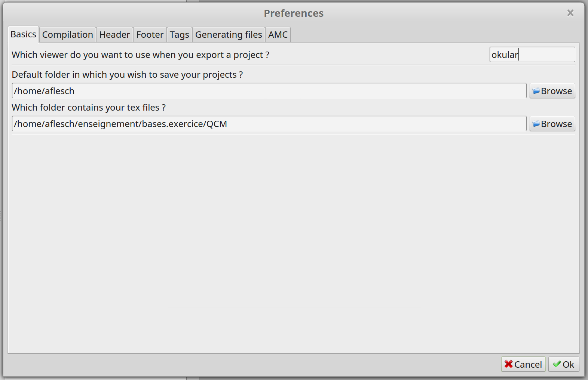Browse for the default projects folder
588x380 pixels.
click(x=552, y=91)
